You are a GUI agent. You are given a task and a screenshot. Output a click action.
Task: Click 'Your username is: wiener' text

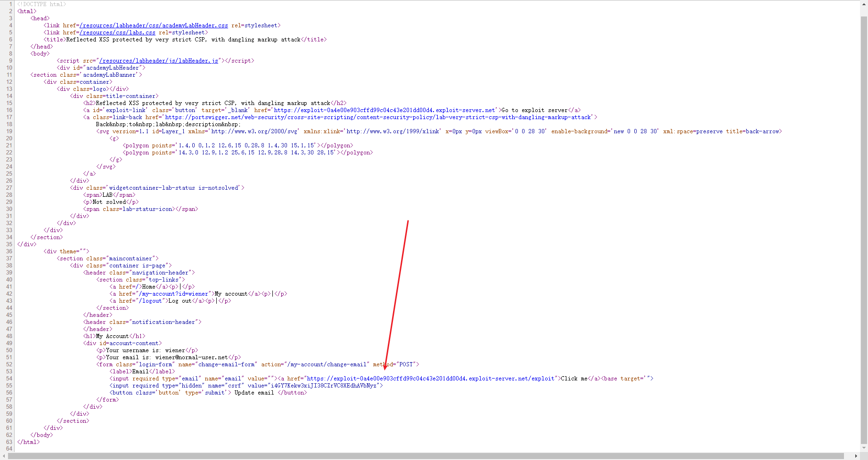(x=146, y=350)
